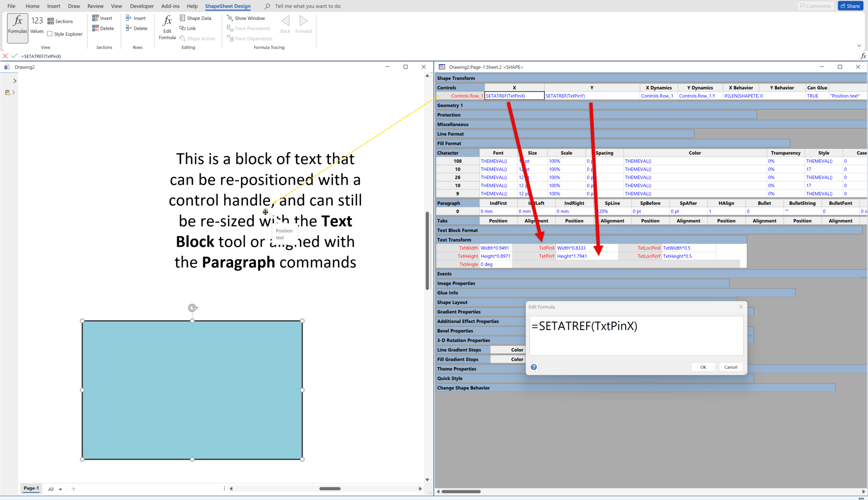Switch to the Developer ribbon tab
Viewport: 868px width, 500px height.
pyautogui.click(x=142, y=6)
